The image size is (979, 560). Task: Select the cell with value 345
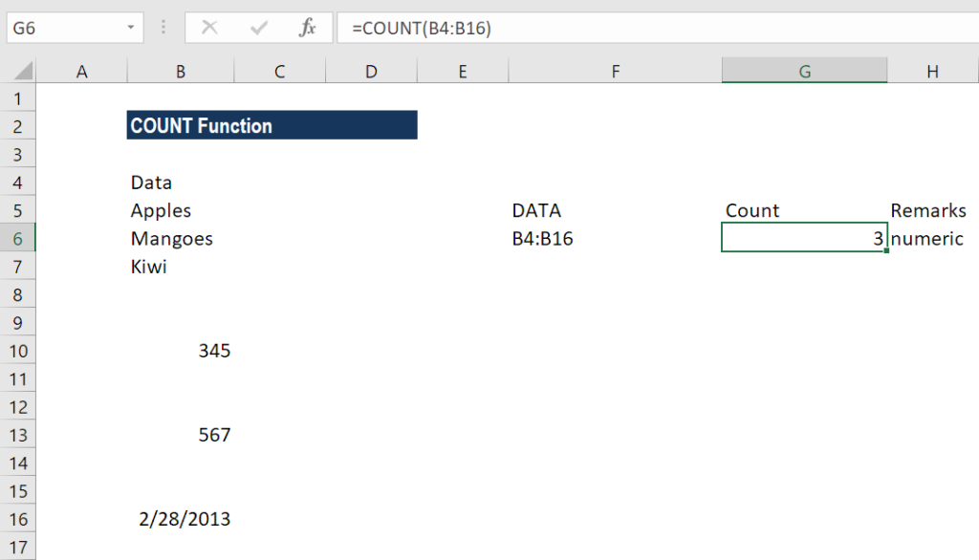(x=181, y=350)
